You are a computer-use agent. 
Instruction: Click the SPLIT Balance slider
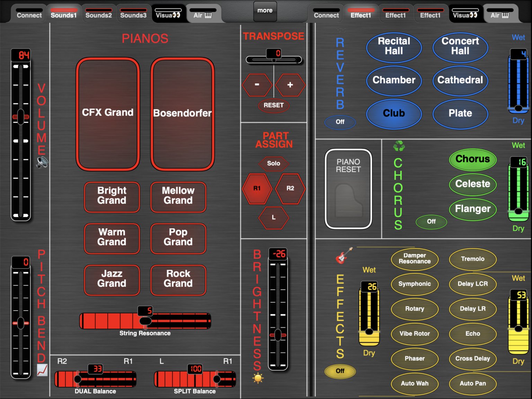(x=195, y=379)
